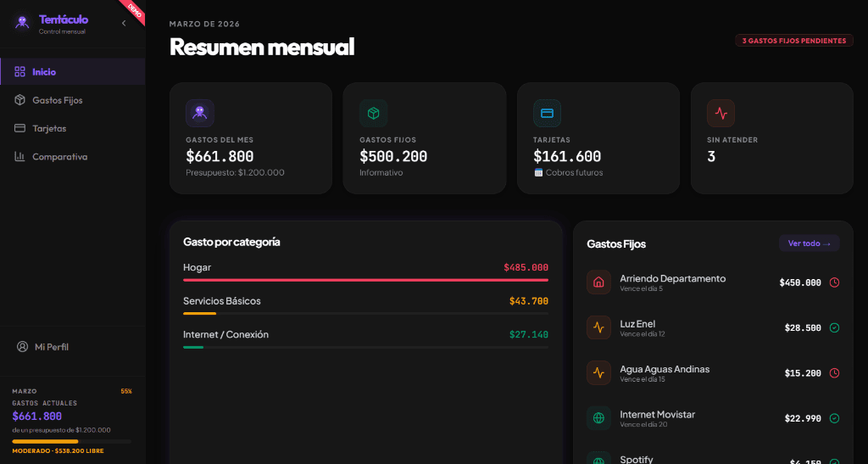The width and height of the screenshot is (868, 464).
Task: Open Mi Perfil in sidebar
Action: (73, 347)
